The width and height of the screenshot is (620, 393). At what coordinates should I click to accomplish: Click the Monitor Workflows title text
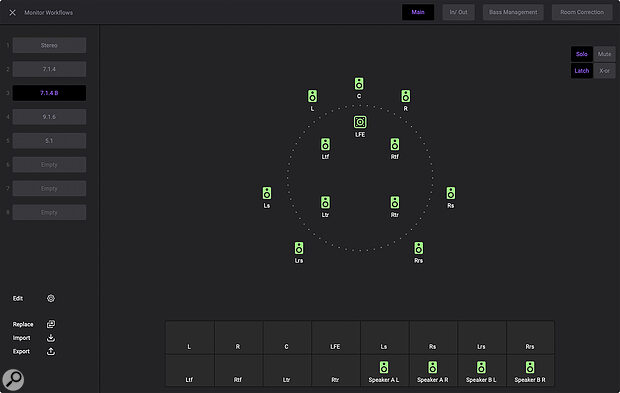point(49,13)
